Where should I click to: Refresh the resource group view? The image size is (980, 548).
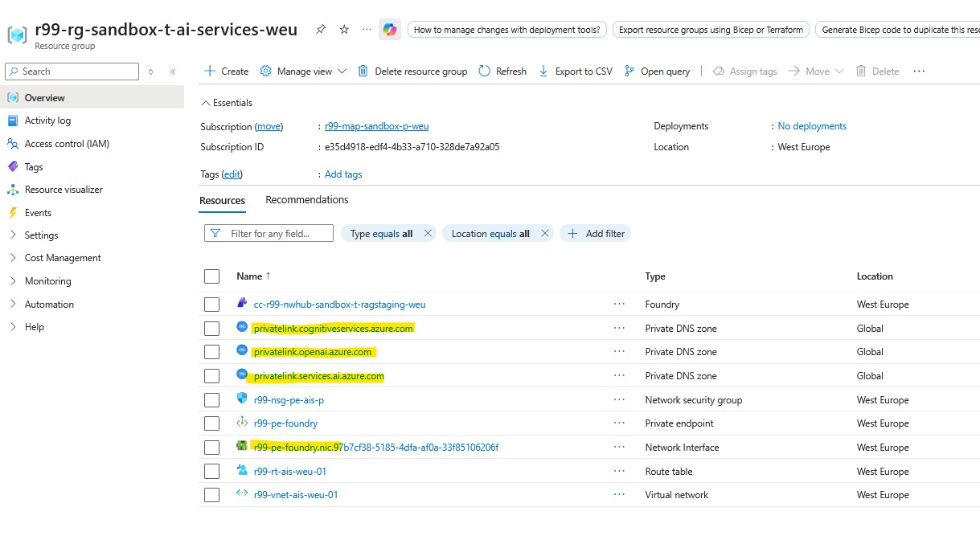[x=502, y=71]
